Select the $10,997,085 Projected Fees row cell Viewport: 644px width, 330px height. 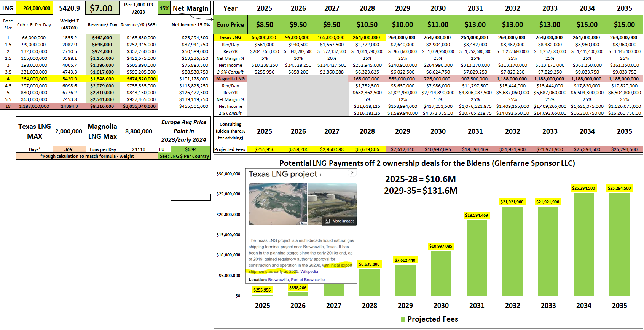point(438,149)
